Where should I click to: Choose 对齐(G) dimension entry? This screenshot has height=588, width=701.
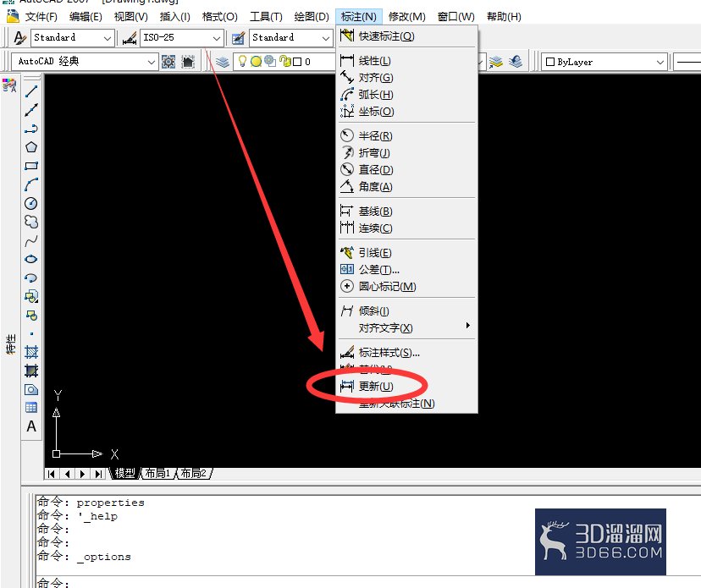407,77
